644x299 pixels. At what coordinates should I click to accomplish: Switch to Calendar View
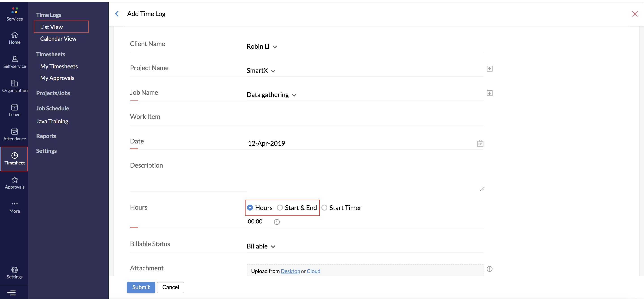(58, 39)
